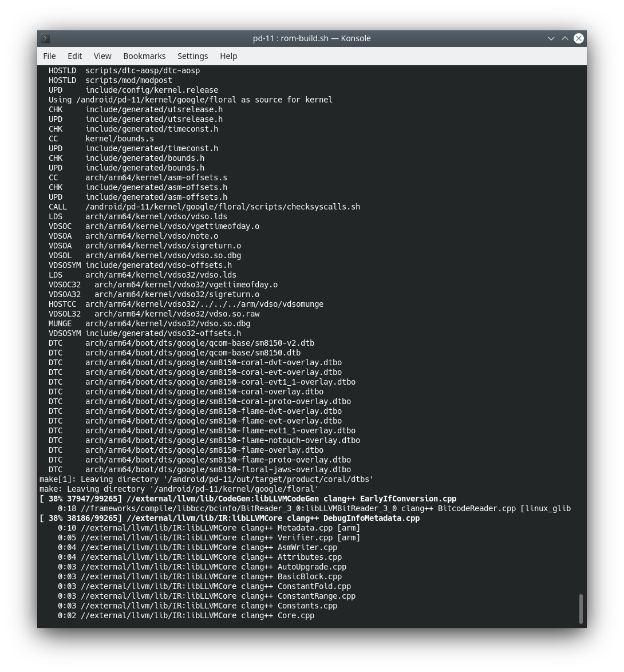Click 'VDSOSYM include/generated/vdso32-offsets.h' line

tap(144, 334)
